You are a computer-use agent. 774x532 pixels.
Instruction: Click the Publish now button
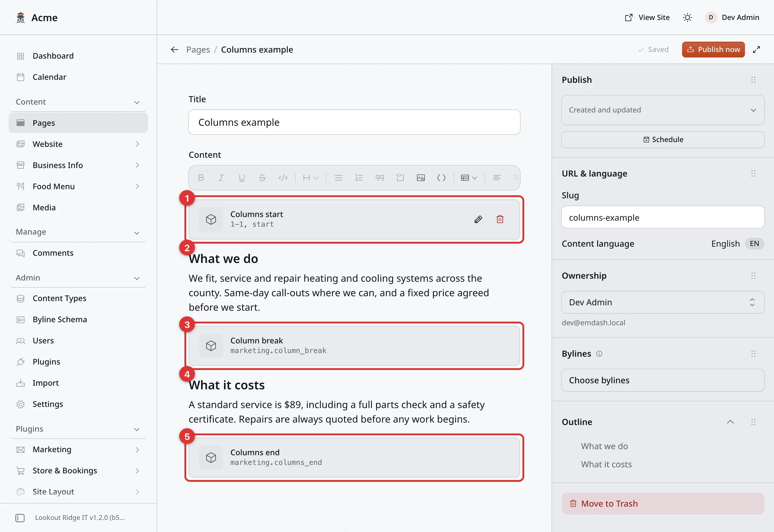(713, 50)
